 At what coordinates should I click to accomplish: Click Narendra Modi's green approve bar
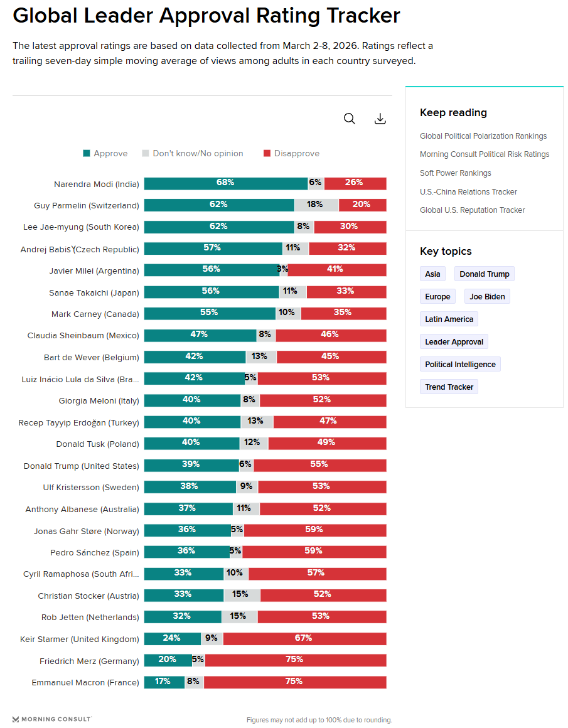225,183
